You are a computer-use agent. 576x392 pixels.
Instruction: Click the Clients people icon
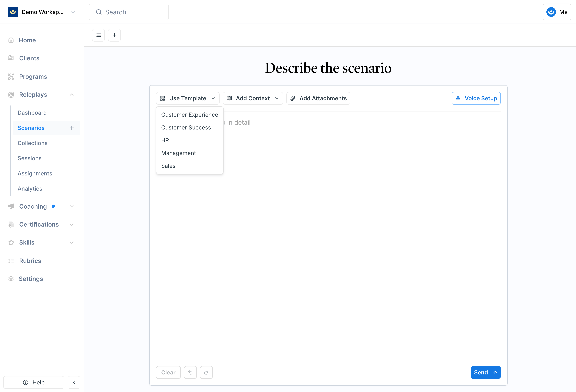(11, 58)
